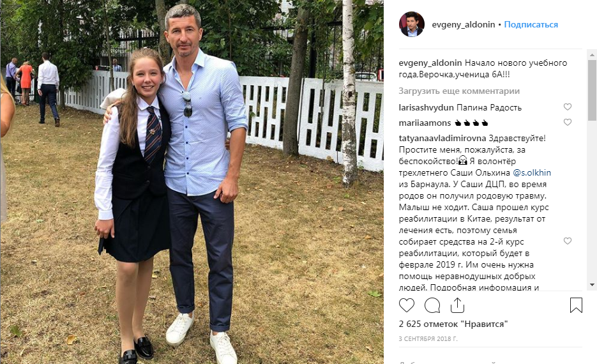
Task: Follow via Подписаться button
Action: click(x=531, y=24)
